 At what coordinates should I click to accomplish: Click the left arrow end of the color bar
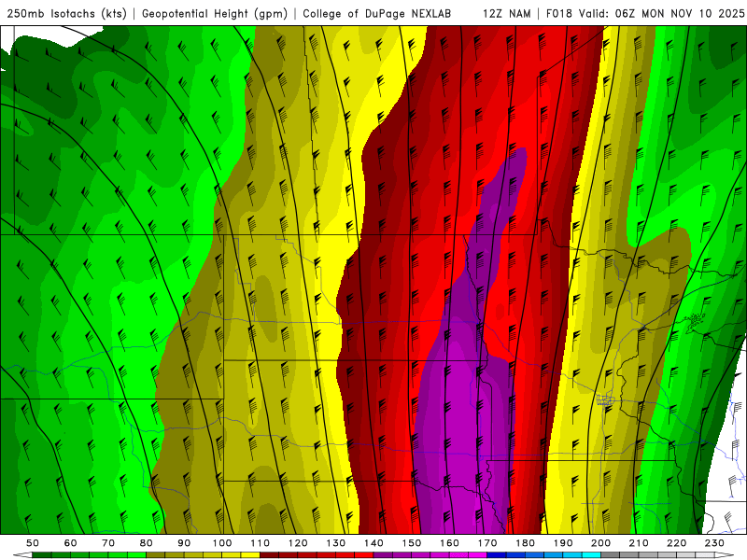22,554
